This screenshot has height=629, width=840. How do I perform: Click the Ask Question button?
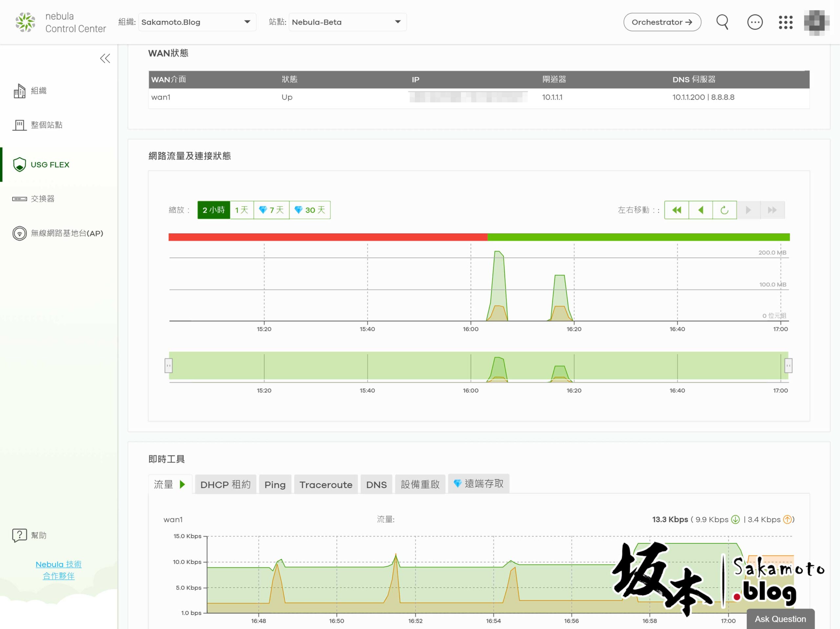(x=780, y=619)
